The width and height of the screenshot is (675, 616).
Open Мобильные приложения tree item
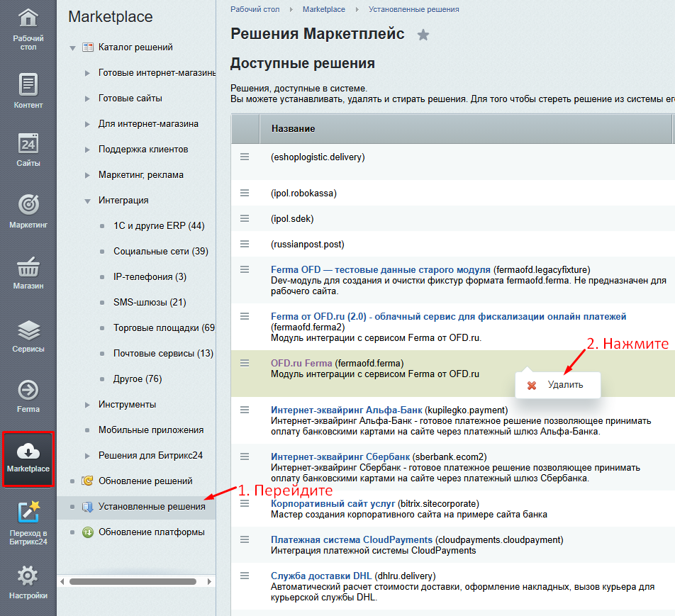coord(150,430)
